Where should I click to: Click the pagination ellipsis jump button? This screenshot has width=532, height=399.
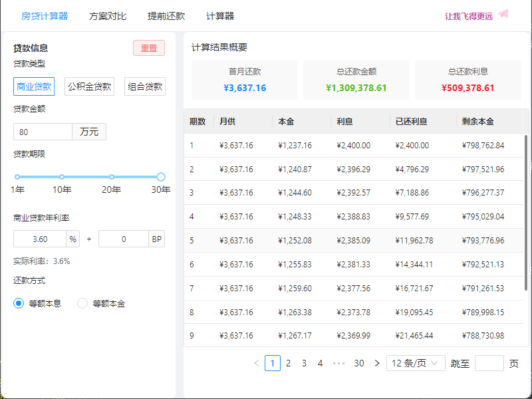338,363
